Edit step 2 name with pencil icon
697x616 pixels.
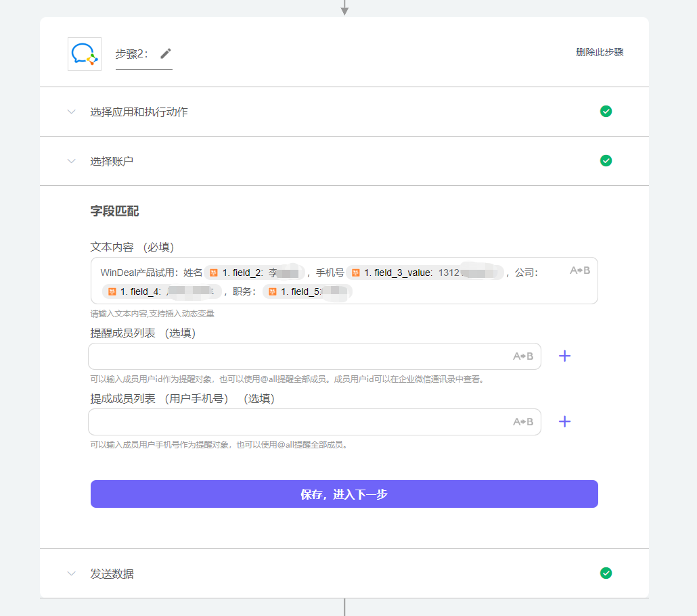[166, 53]
